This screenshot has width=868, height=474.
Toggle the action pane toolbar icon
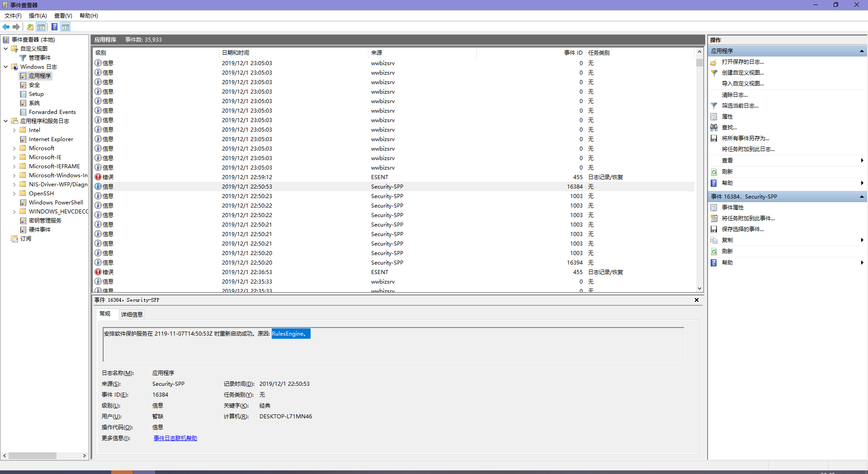[x=66, y=27]
